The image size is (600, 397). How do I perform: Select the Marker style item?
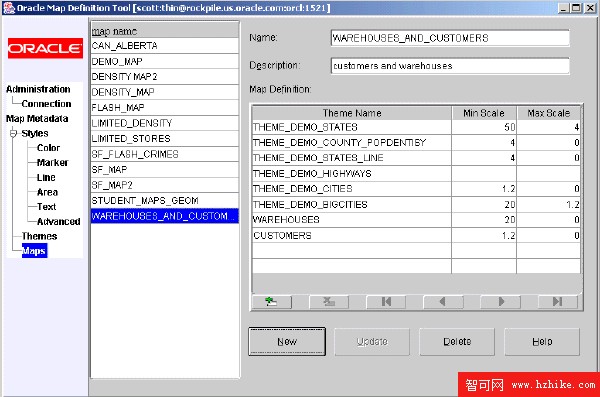click(52, 163)
